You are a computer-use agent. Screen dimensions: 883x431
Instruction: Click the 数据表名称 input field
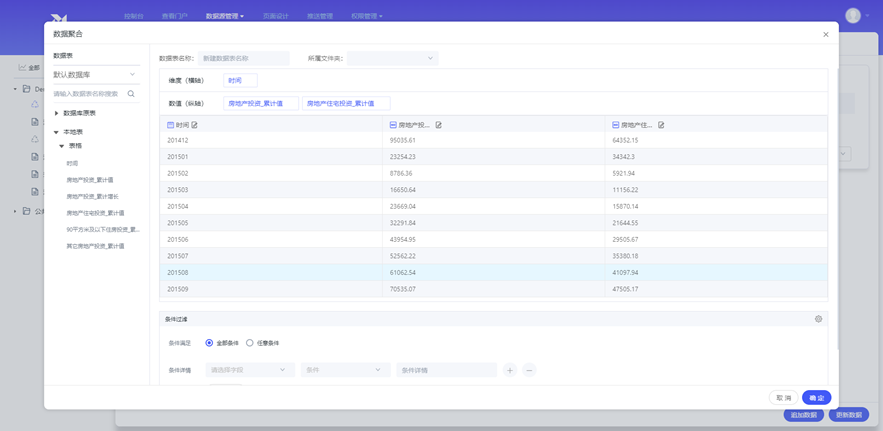pos(243,58)
